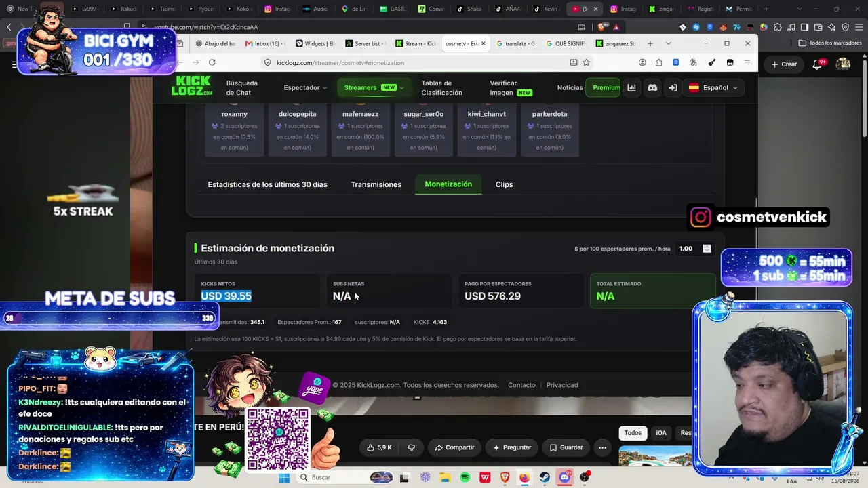Open the Contacto footer link
The image size is (868, 488).
click(x=521, y=385)
